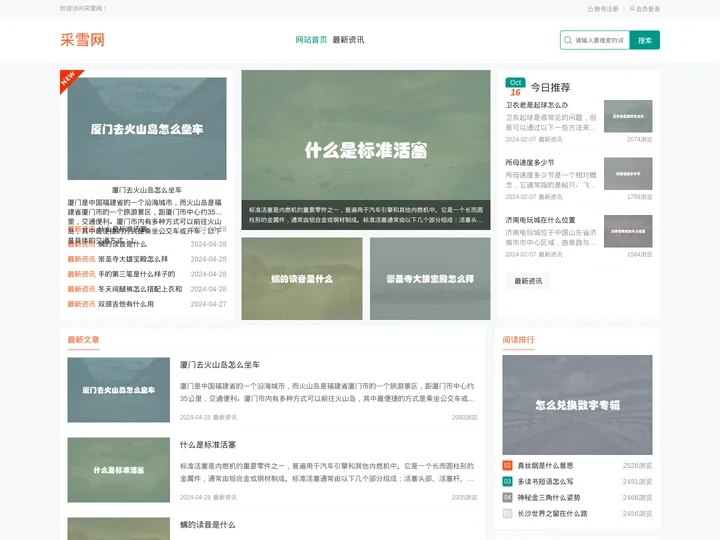The width and height of the screenshot is (720, 540).
Task: Open the 蜗的读音是什么 banner card
Action: [302, 278]
